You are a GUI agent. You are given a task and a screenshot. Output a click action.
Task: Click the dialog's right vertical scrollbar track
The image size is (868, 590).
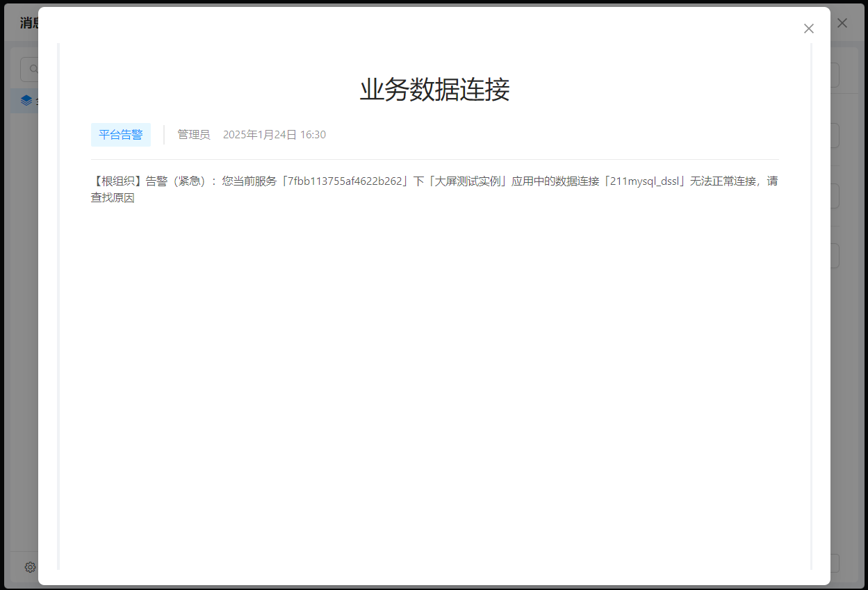[x=811, y=306]
